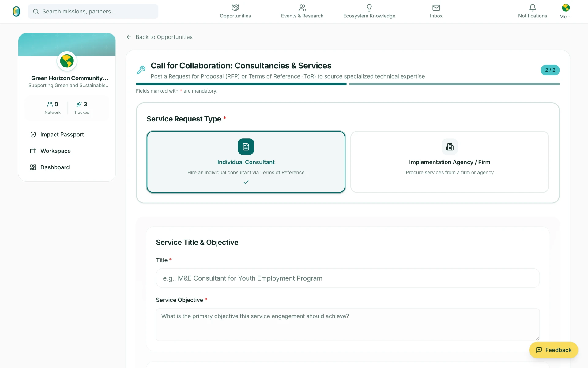Open Ecosystem Knowledge lightbulb icon
This screenshot has height=368, width=588.
click(x=369, y=8)
